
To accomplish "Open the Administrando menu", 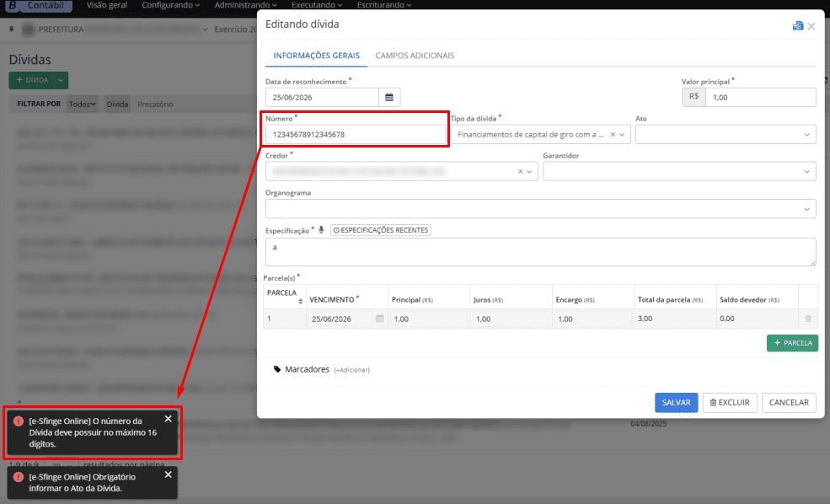I will pos(245,5).
